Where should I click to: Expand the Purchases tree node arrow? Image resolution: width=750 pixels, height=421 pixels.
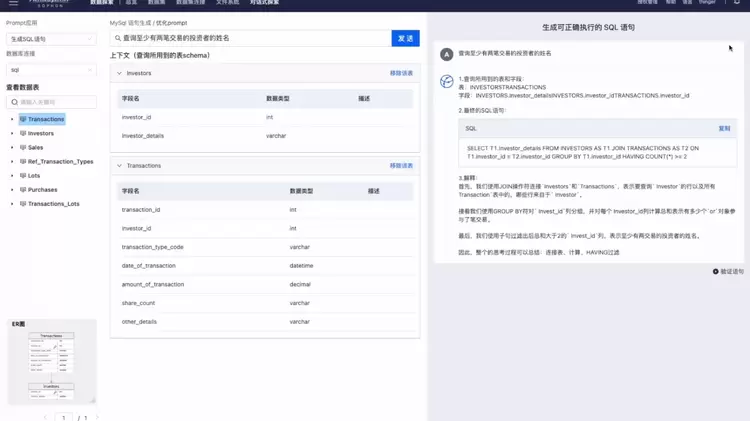coord(12,190)
